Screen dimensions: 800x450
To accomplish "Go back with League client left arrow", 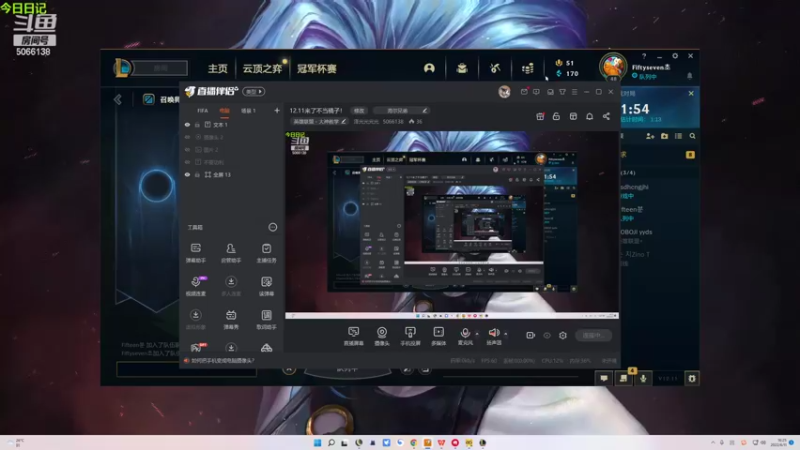I will [x=118, y=99].
